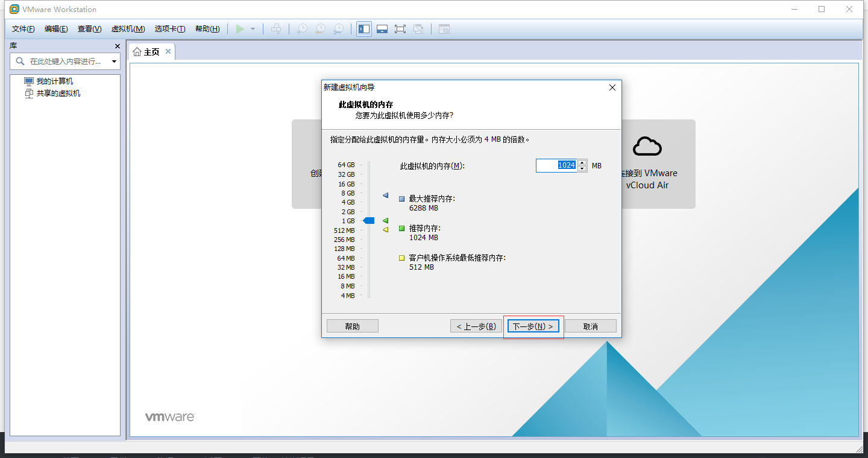Toggle the thumbnail bar view icon
This screenshot has height=458, width=868.
[382, 29]
